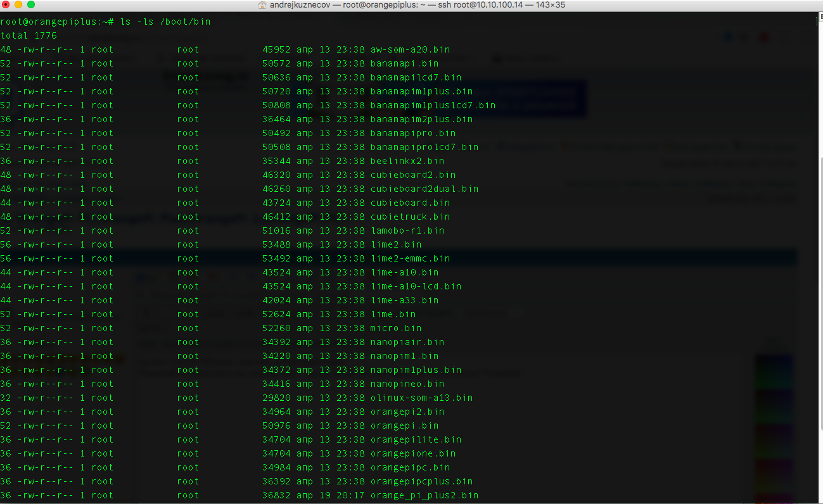
Task: Click the file size 53492
Action: pyautogui.click(x=276, y=258)
